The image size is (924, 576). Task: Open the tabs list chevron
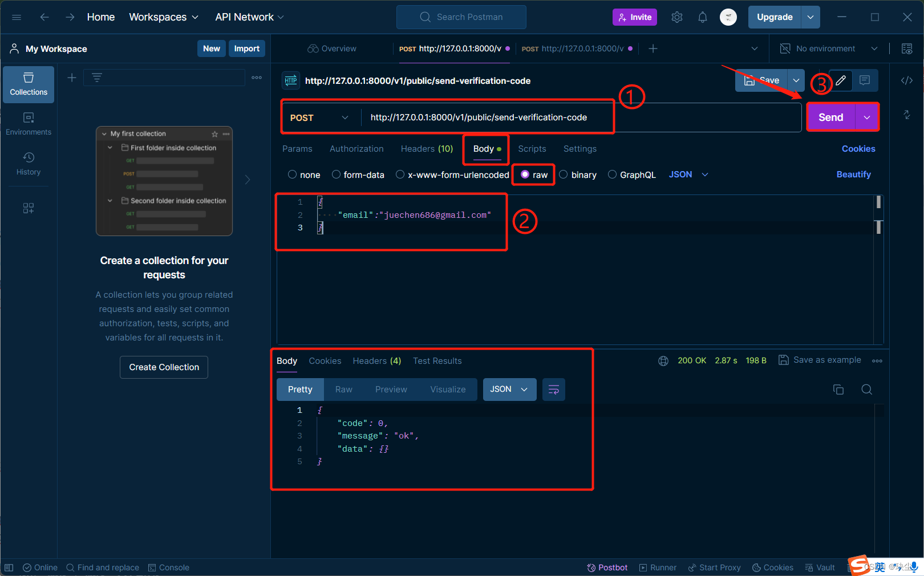(x=755, y=48)
